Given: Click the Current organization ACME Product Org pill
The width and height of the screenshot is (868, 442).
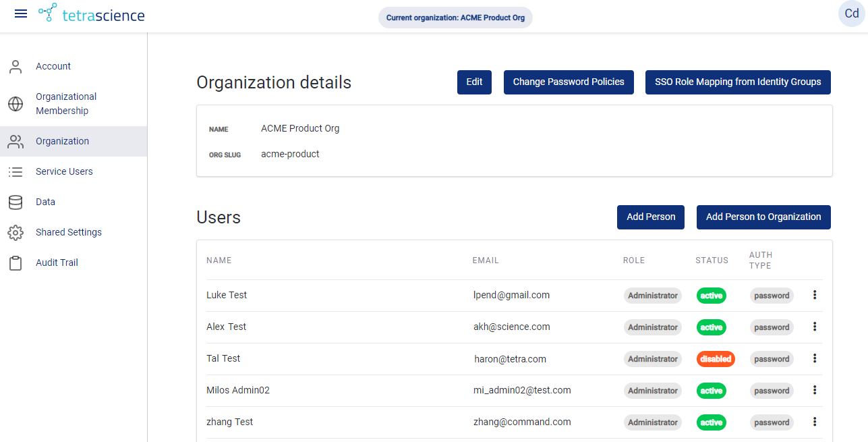Looking at the screenshot, I should (x=455, y=18).
